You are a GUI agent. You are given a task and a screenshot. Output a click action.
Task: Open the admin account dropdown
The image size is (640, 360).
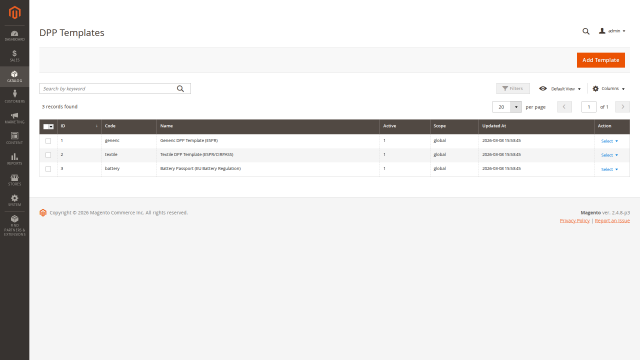pos(612,31)
